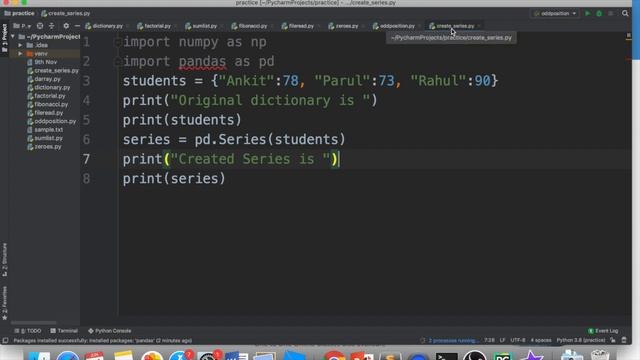640x360 pixels.
Task: Close the create_series.py tab
Action: [x=479, y=26]
